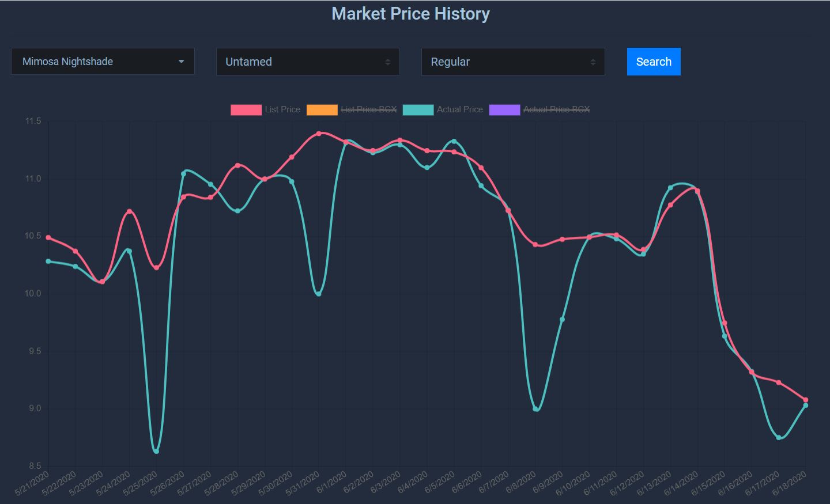The height and width of the screenshot is (504, 830).
Task: Click the List Price point on 5/24/2020
Action: pyautogui.click(x=129, y=211)
